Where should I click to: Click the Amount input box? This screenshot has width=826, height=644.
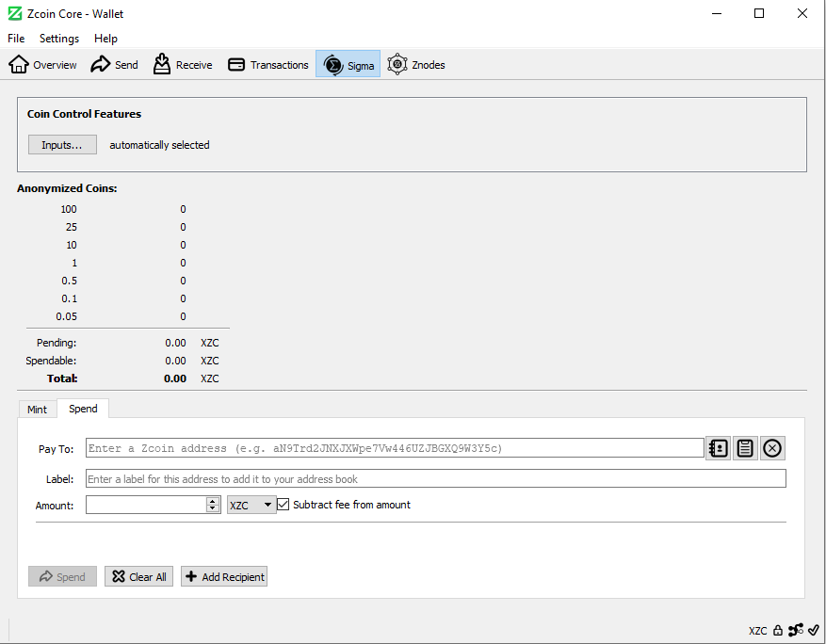tap(146, 505)
